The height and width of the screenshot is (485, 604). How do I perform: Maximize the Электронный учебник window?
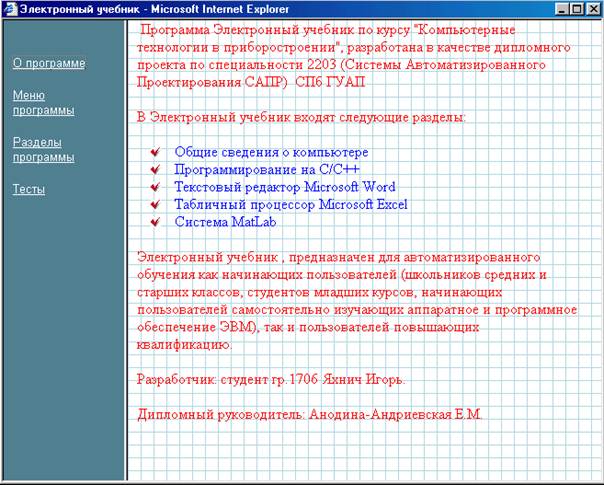[577, 9]
